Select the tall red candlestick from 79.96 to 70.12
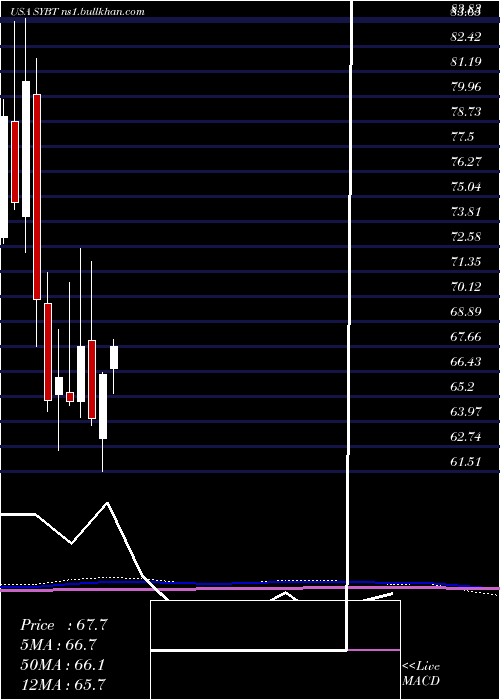The width and height of the screenshot is (500, 700). coord(37,196)
